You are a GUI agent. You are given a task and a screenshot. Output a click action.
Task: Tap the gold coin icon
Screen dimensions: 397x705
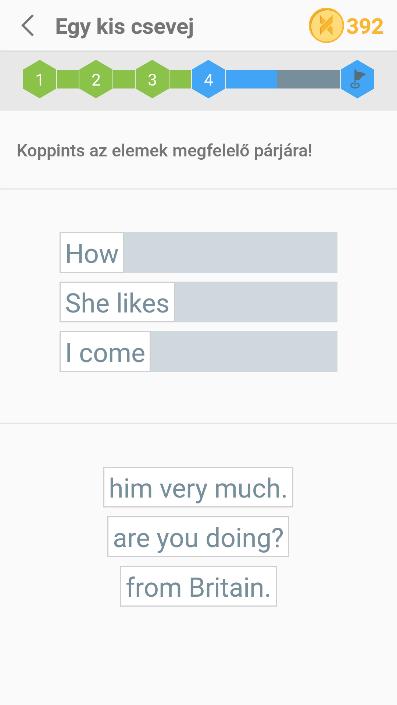coord(326,26)
